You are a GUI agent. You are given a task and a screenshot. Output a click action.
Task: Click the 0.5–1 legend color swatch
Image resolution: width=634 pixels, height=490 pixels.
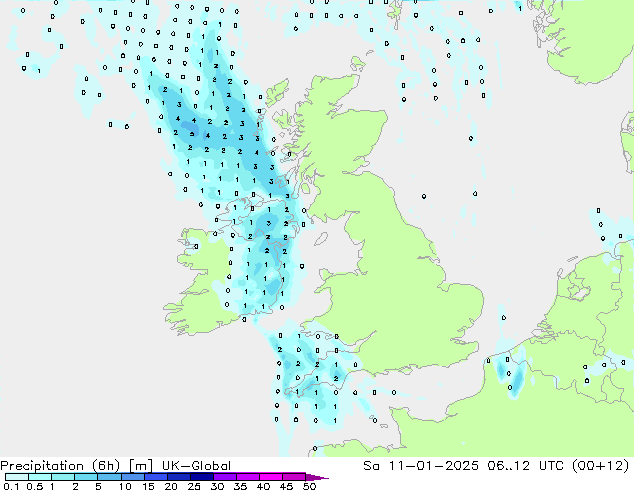tap(40, 477)
